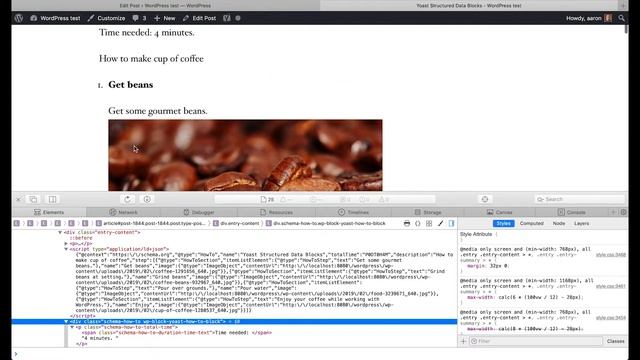Toggle the paint flashing brush icon
This screenshot has width=640, height=360.
[440, 223]
